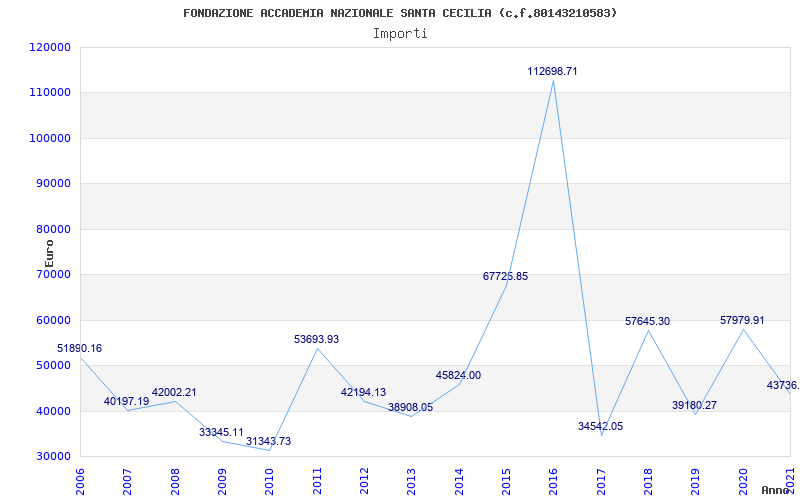This screenshot has width=800, height=500.
Task: Click x-axis year 2007
Action: pyautogui.click(x=128, y=482)
